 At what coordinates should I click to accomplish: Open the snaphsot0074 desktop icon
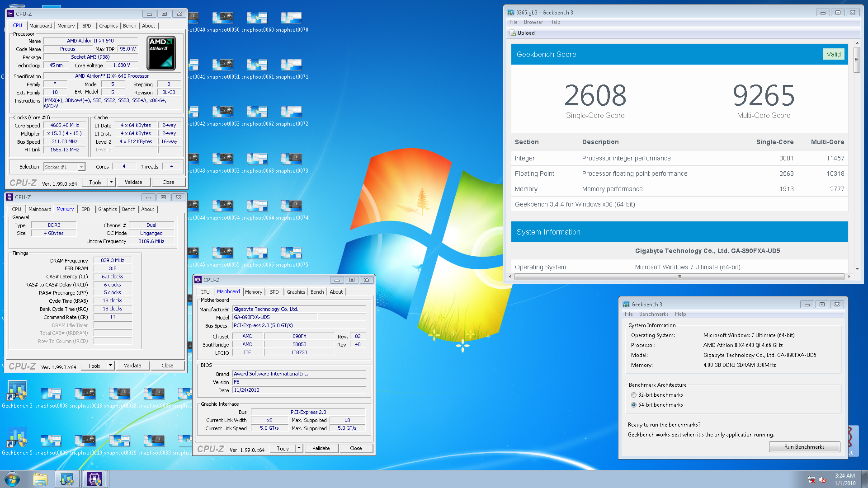click(x=292, y=211)
